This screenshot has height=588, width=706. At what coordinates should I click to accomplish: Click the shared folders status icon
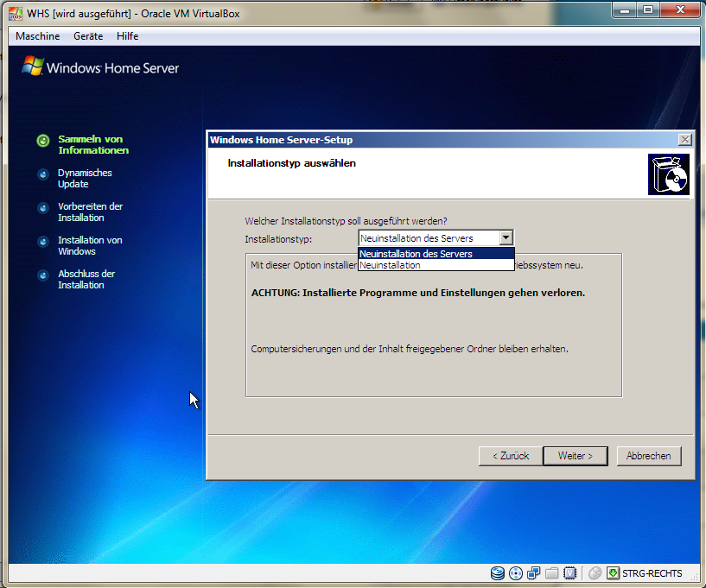pos(551,573)
